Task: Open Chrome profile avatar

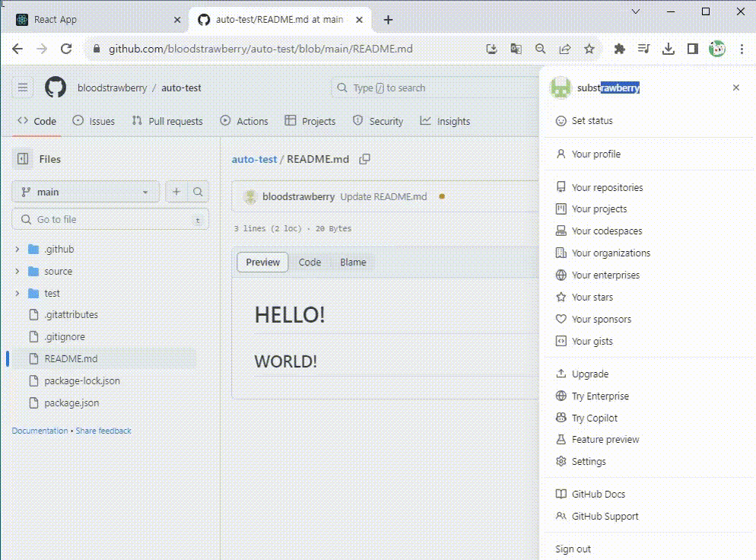Action: pyautogui.click(x=717, y=49)
